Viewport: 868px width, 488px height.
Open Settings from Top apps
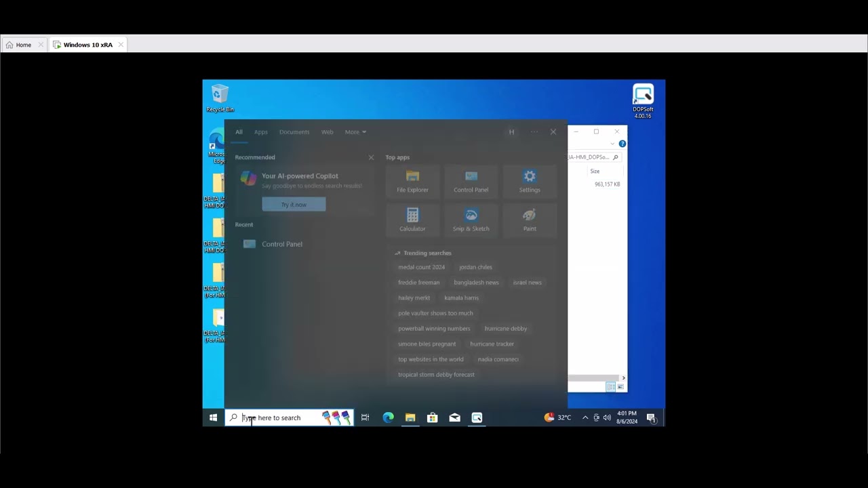click(x=530, y=182)
